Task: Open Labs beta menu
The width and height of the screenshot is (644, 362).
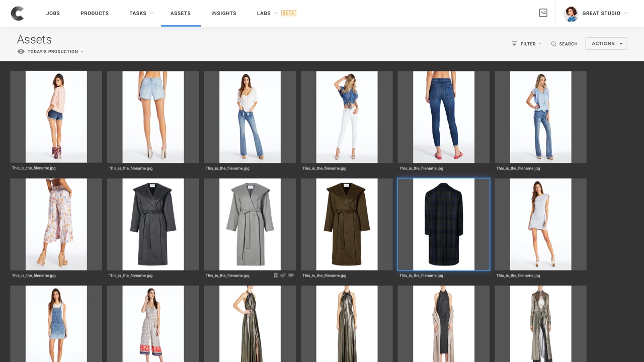Action: pos(276,13)
